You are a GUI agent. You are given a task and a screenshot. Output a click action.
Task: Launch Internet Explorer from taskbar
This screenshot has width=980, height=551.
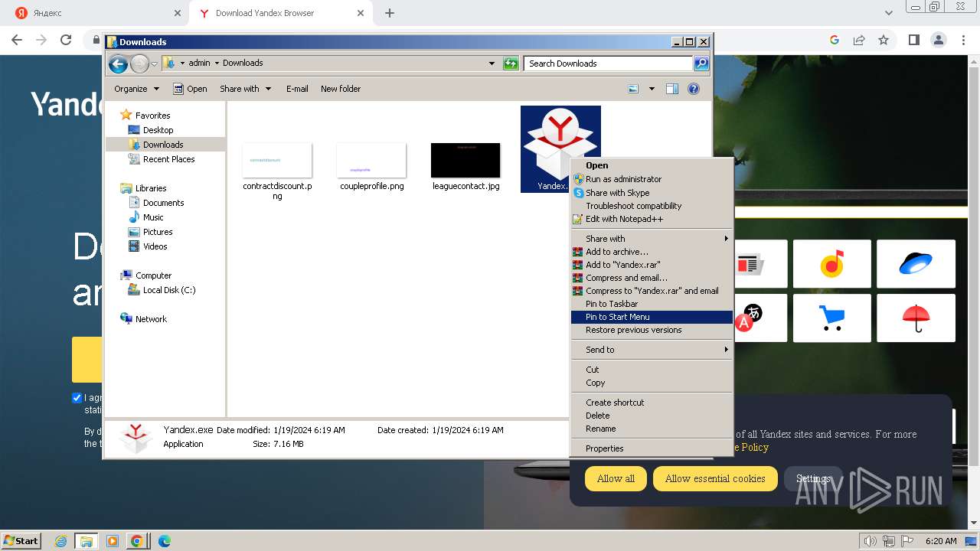click(x=61, y=541)
